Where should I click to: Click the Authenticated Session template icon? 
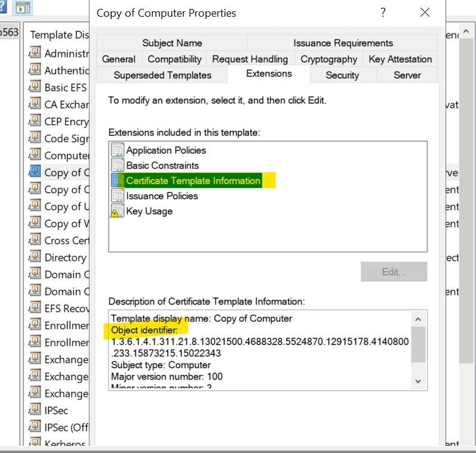point(35,69)
